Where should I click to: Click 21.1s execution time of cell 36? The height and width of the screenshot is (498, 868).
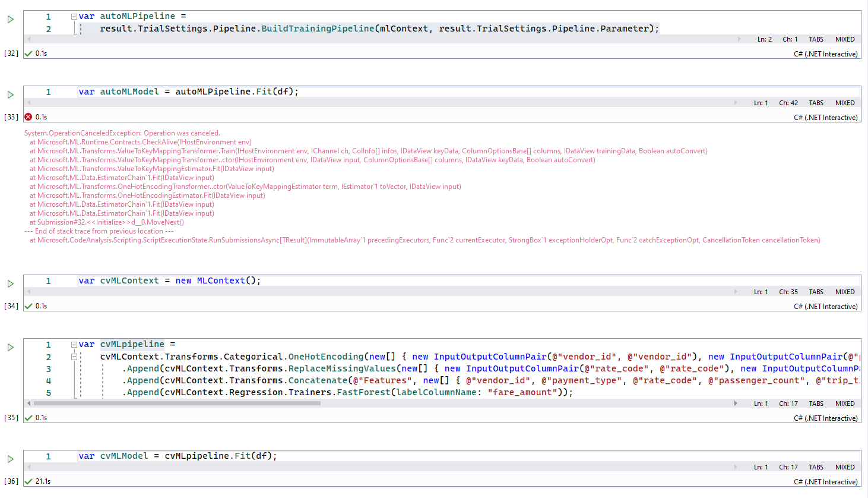(43, 481)
